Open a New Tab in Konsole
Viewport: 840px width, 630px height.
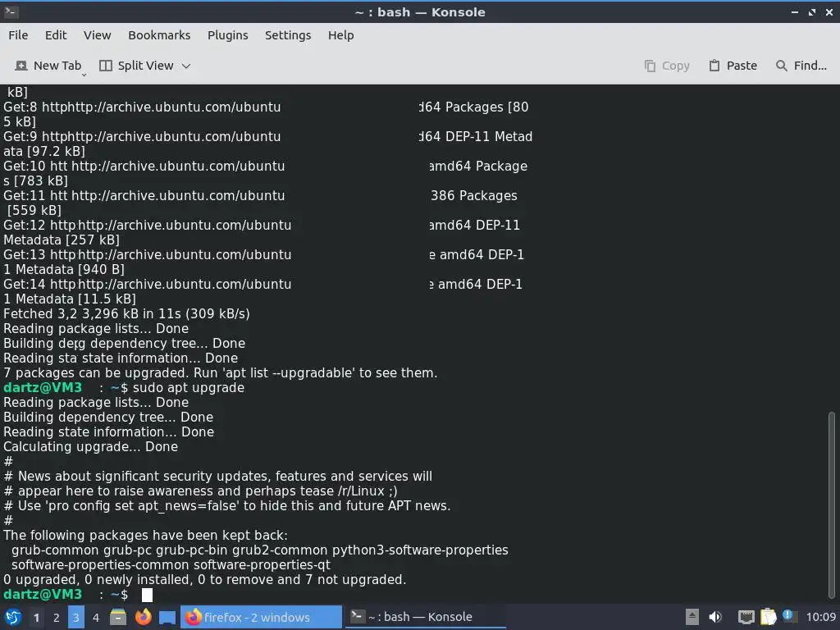48,66
